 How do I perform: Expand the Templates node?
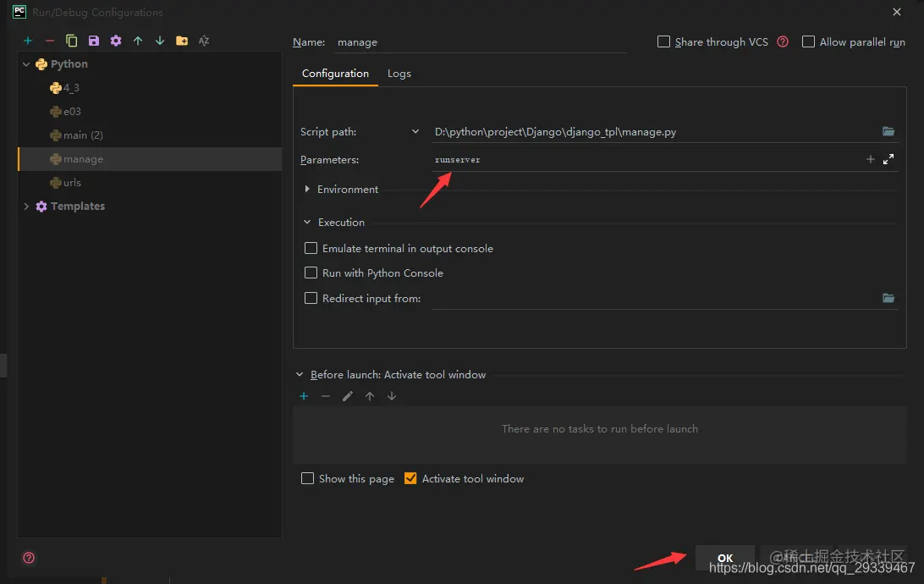point(26,207)
